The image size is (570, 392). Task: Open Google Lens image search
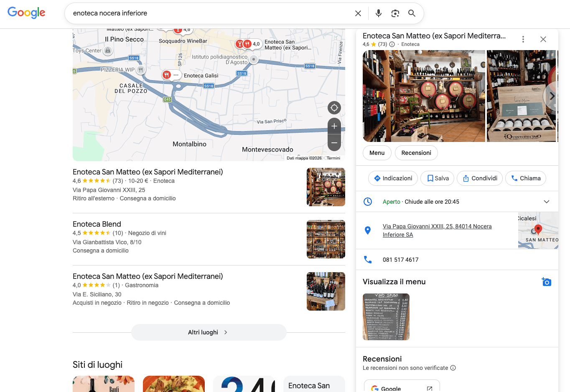coord(395,13)
